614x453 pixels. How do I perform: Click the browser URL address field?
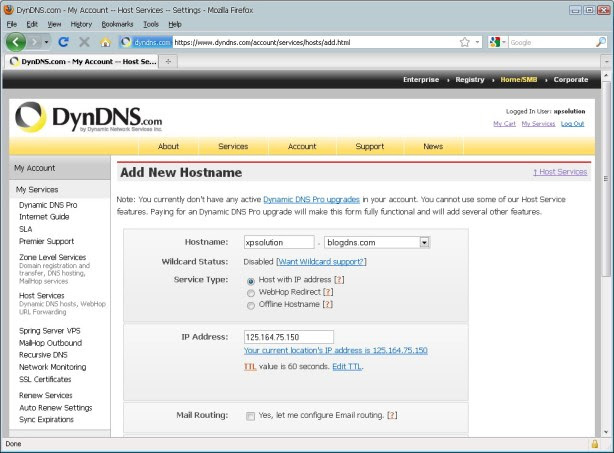point(315,42)
